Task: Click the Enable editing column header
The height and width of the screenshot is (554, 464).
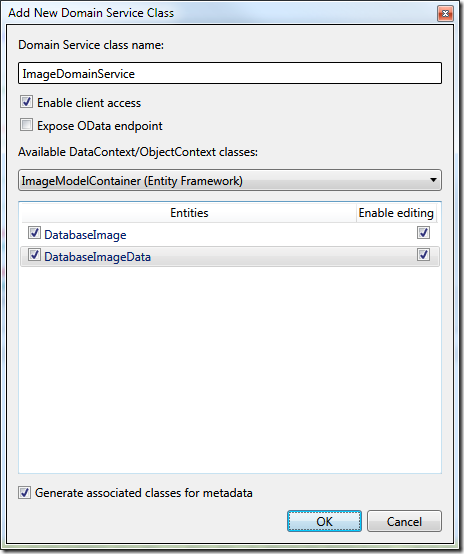Action: (x=396, y=213)
